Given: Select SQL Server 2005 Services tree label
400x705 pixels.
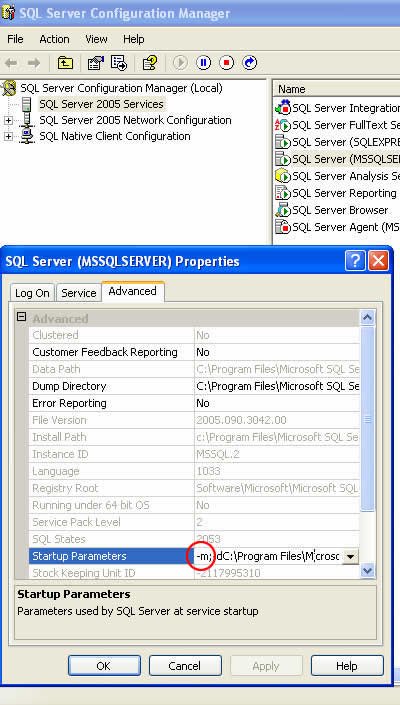Looking at the screenshot, I should [101, 104].
